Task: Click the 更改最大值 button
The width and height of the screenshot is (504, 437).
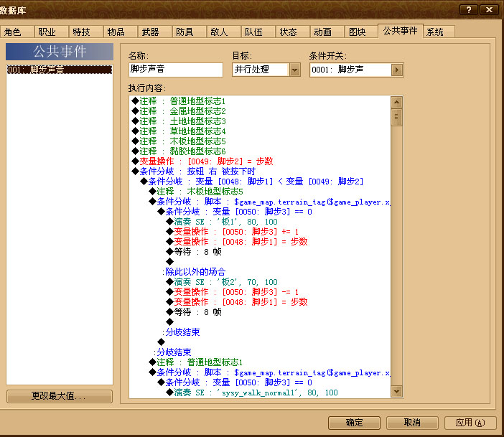Action: 60,396
